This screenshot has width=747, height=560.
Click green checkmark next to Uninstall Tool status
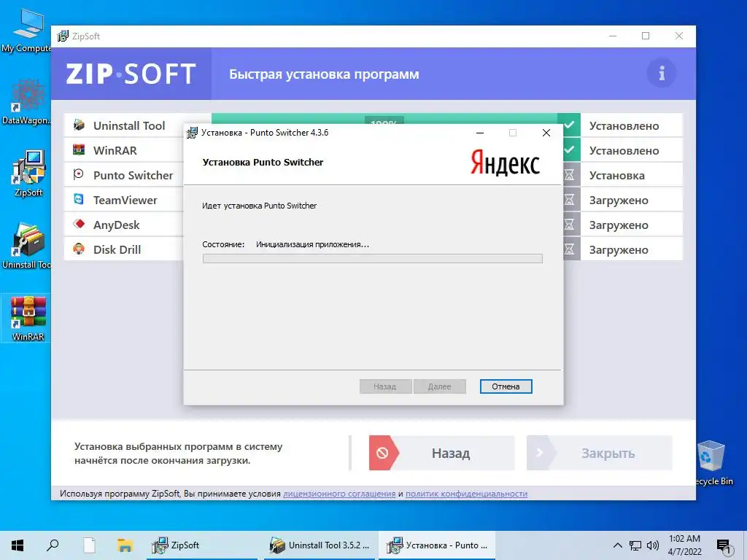pos(569,125)
